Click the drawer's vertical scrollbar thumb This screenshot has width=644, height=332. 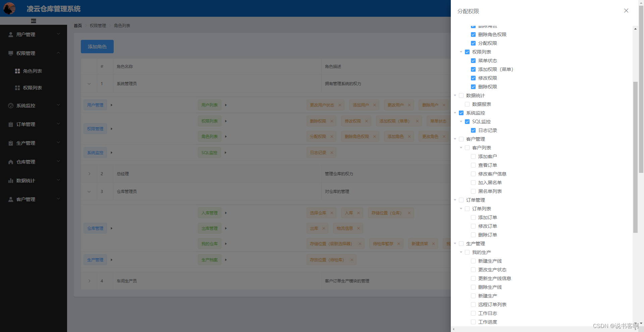tap(635, 157)
